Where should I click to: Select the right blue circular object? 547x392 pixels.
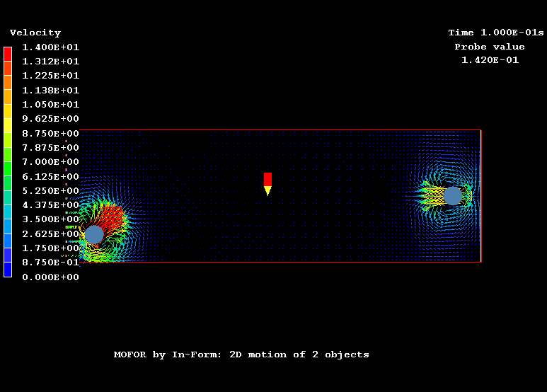453,196
